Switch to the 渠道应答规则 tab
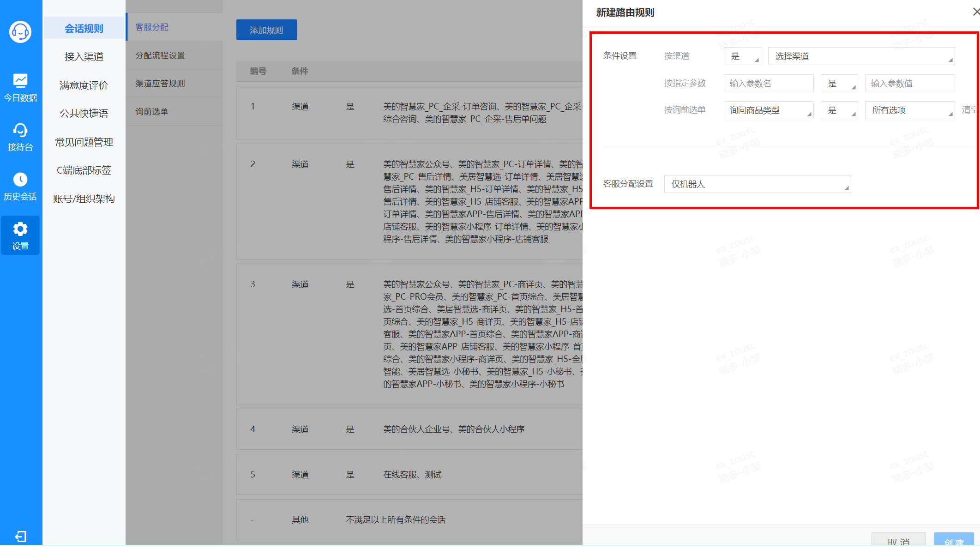This screenshot has height=549, width=980. (x=174, y=84)
